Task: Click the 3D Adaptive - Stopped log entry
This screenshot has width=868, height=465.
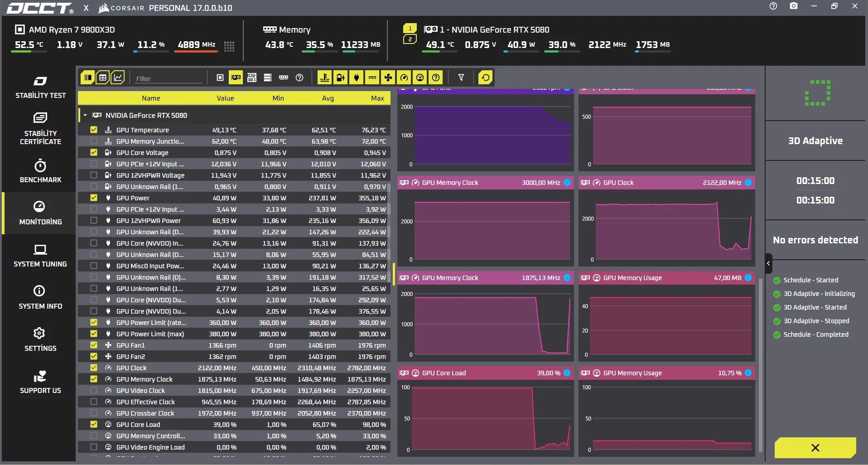Action: 816,321
